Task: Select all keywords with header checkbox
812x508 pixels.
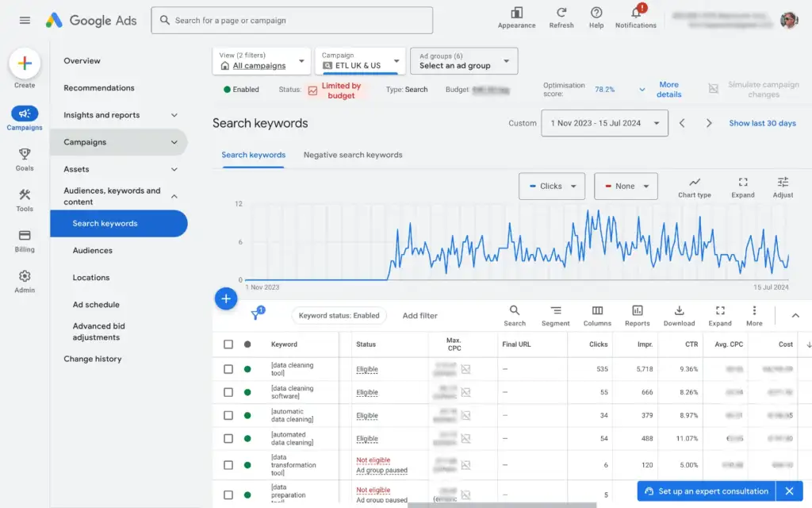Action: click(x=228, y=344)
